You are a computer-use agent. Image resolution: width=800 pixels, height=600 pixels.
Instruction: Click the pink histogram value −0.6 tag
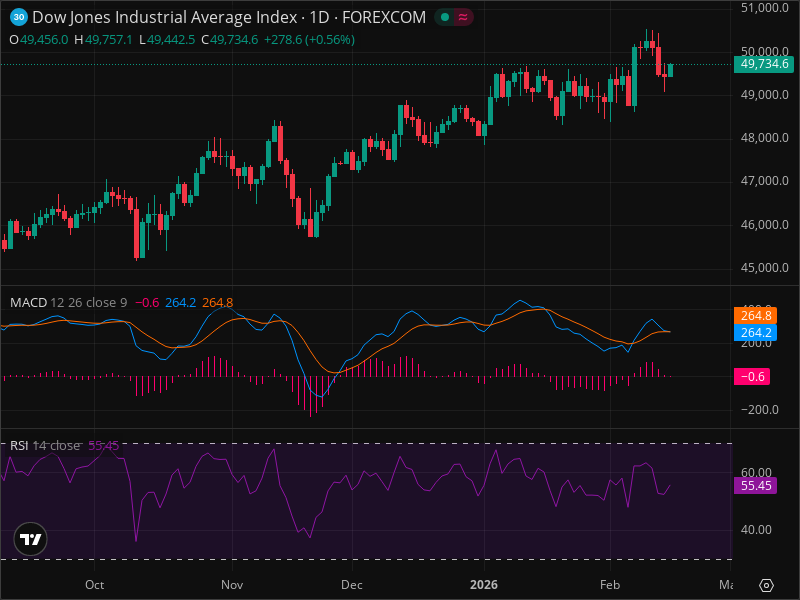752,377
